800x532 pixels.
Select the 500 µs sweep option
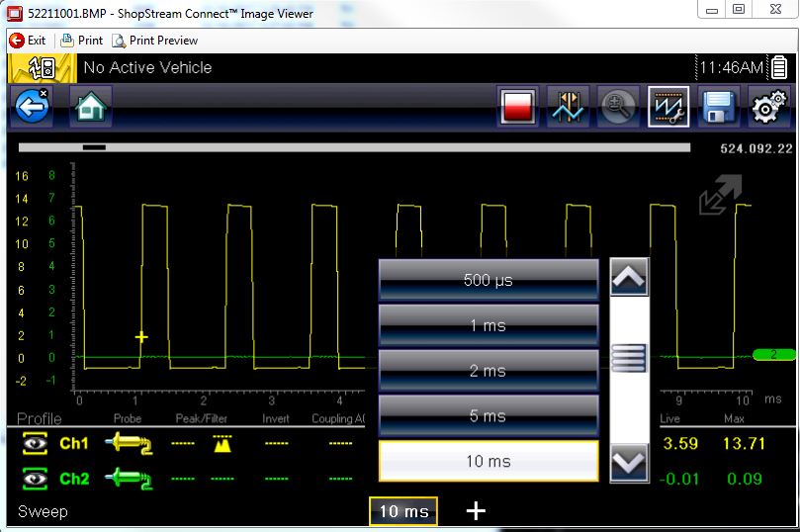click(x=489, y=280)
